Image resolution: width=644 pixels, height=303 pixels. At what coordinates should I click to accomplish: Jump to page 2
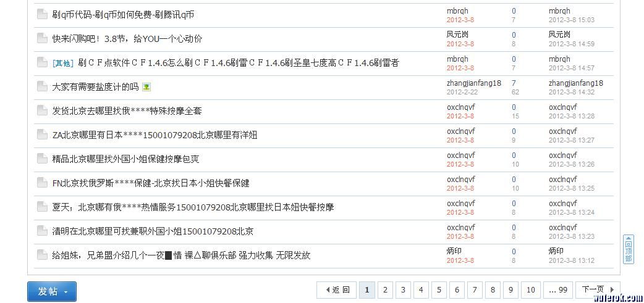tap(385, 290)
